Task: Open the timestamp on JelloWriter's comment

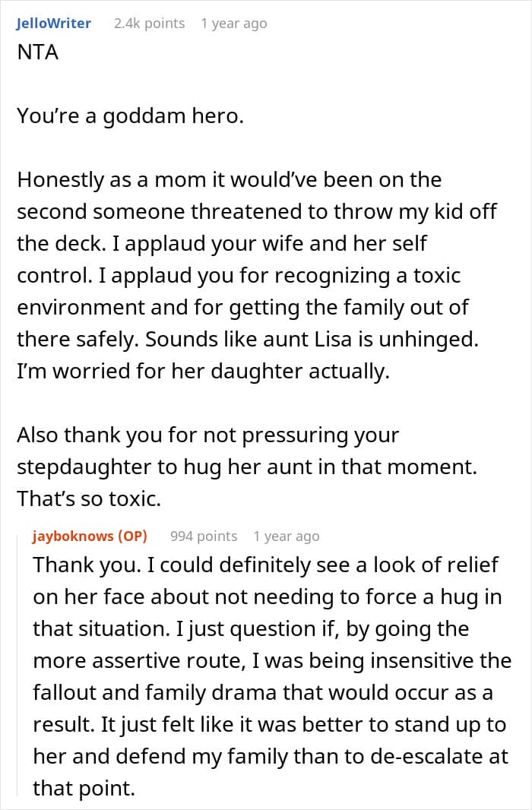Action: point(234,24)
